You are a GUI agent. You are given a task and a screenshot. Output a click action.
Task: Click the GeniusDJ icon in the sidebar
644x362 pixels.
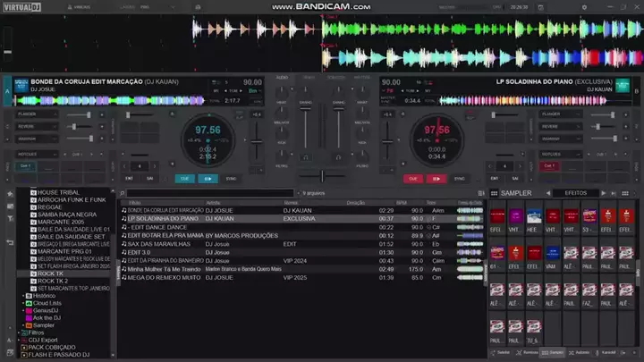pos(29,310)
